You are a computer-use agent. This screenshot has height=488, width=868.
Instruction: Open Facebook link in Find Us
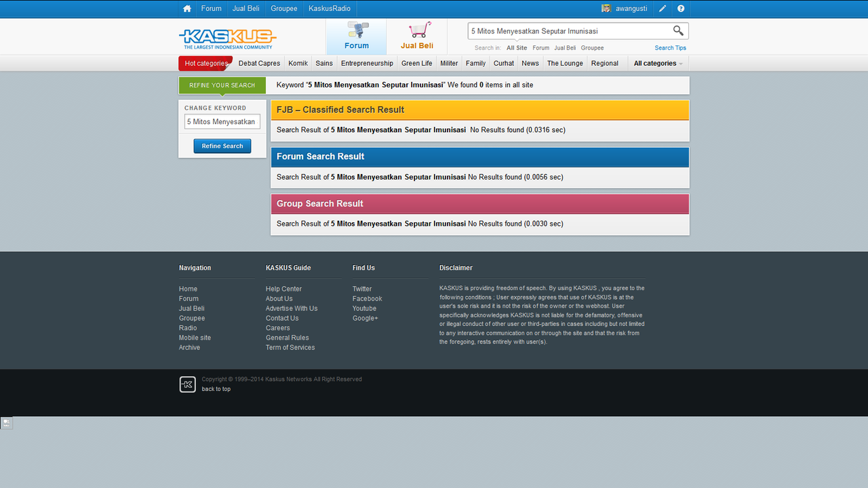pos(368,299)
